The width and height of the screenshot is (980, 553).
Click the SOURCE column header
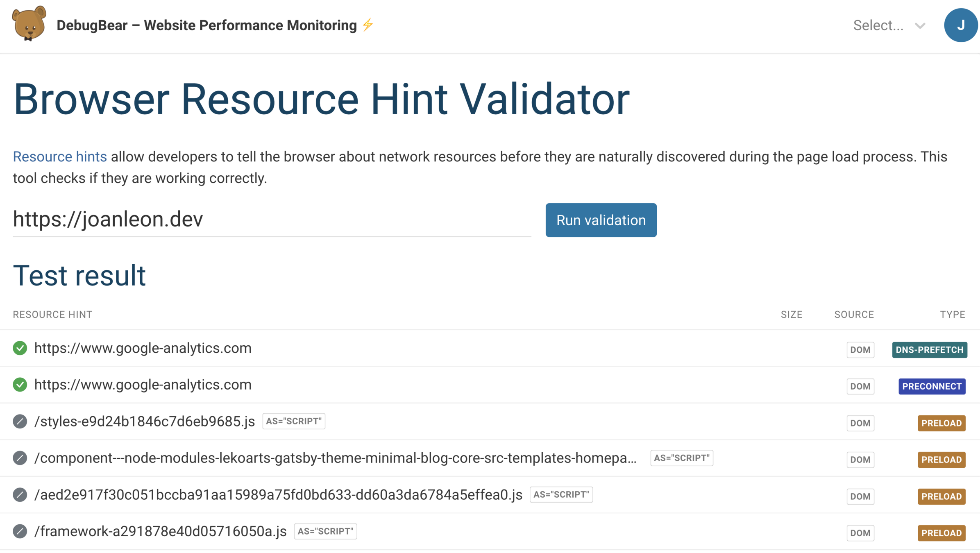click(x=854, y=315)
